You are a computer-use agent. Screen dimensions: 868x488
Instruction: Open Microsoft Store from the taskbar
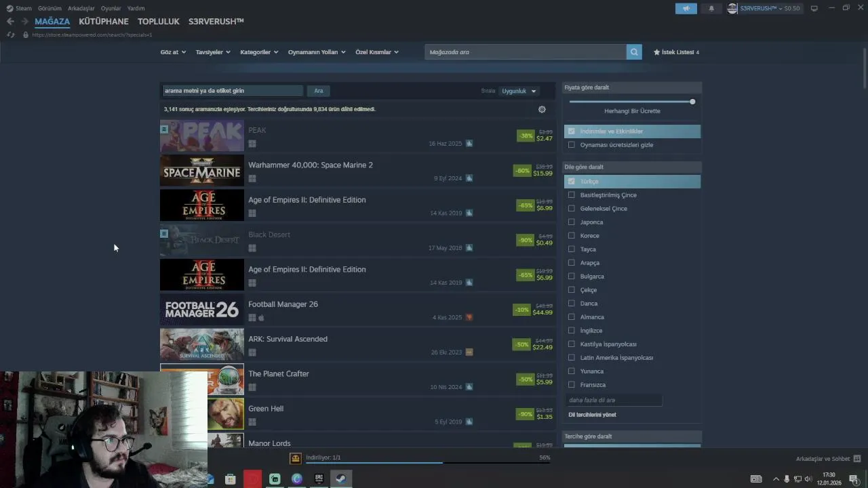pos(231,479)
